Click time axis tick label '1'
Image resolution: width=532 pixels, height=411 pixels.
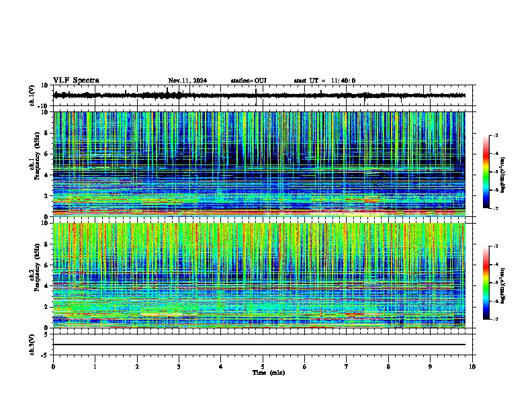coord(95,367)
